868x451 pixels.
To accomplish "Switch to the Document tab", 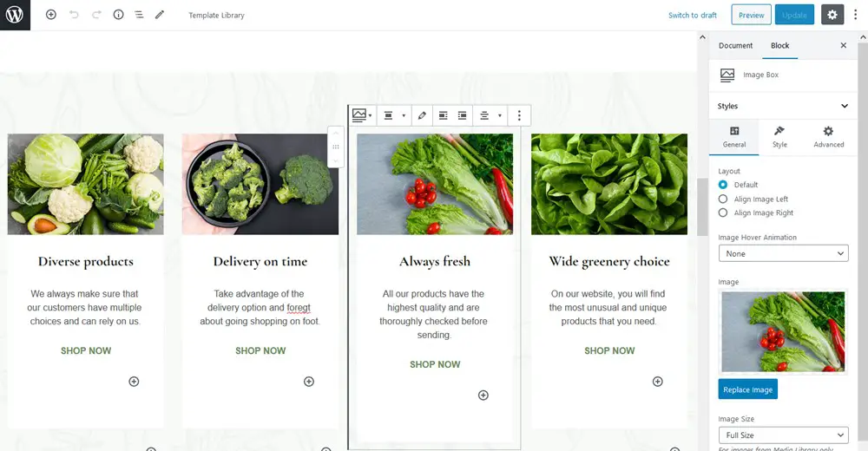I will click(x=736, y=45).
